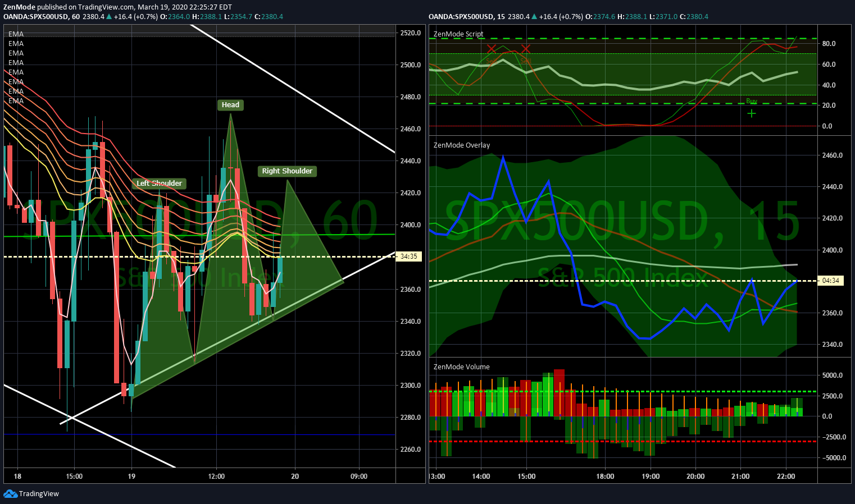The width and height of the screenshot is (855, 504).
Task: Click the 09:00 time axis label
Action: coord(359,476)
